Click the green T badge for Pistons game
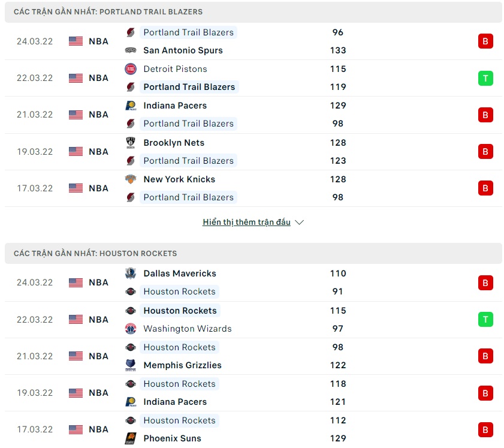504x448 pixels. coord(485,78)
